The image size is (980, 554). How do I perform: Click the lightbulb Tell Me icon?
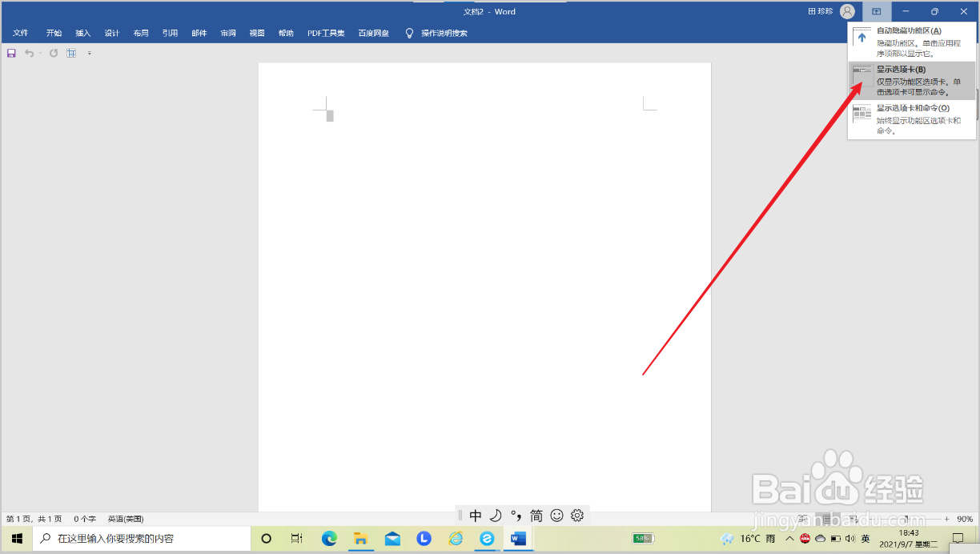click(x=409, y=33)
